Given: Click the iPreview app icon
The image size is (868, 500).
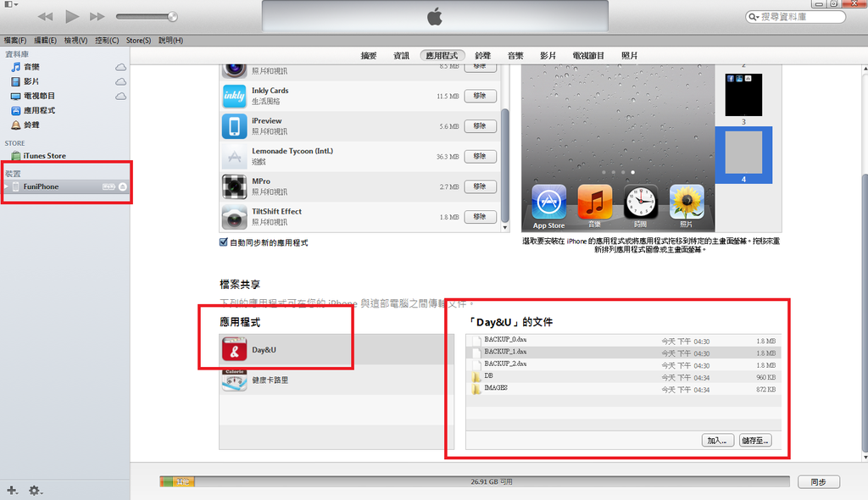Looking at the screenshot, I should [234, 126].
